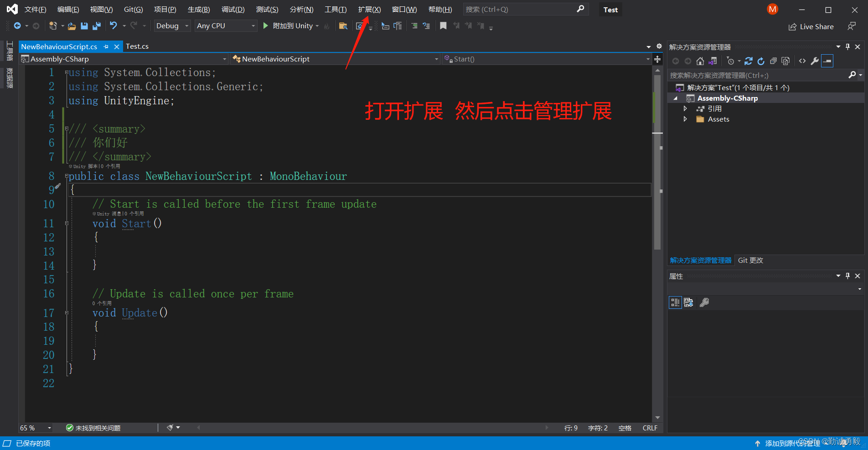Sync with Active Document in Solution Explorer

749,61
